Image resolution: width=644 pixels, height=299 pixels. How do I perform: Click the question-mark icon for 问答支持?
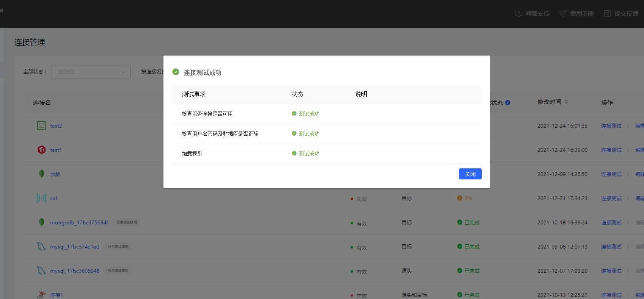point(518,13)
